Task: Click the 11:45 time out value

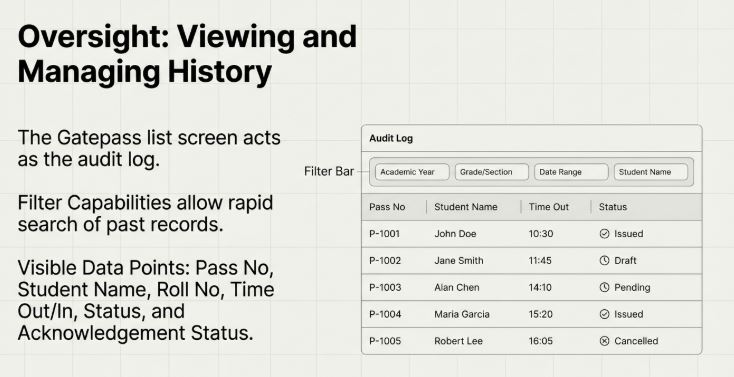Action: tap(540, 261)
